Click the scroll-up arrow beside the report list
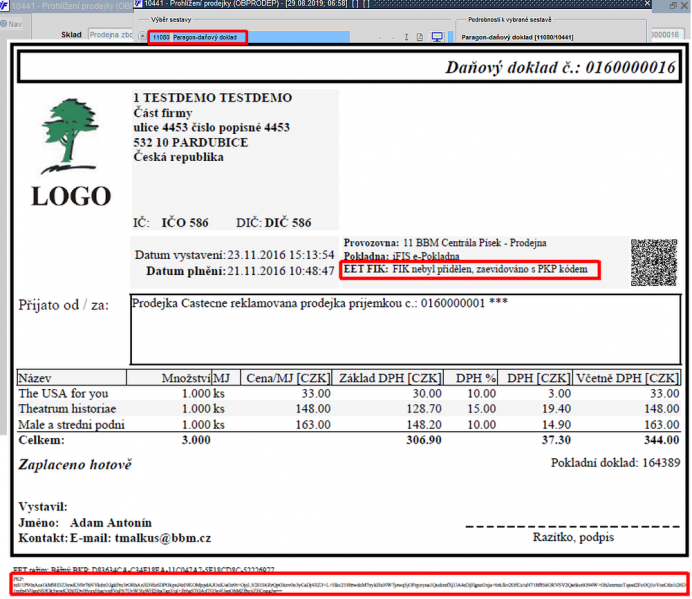Viewport: 692px width, 599px height. 143,37
